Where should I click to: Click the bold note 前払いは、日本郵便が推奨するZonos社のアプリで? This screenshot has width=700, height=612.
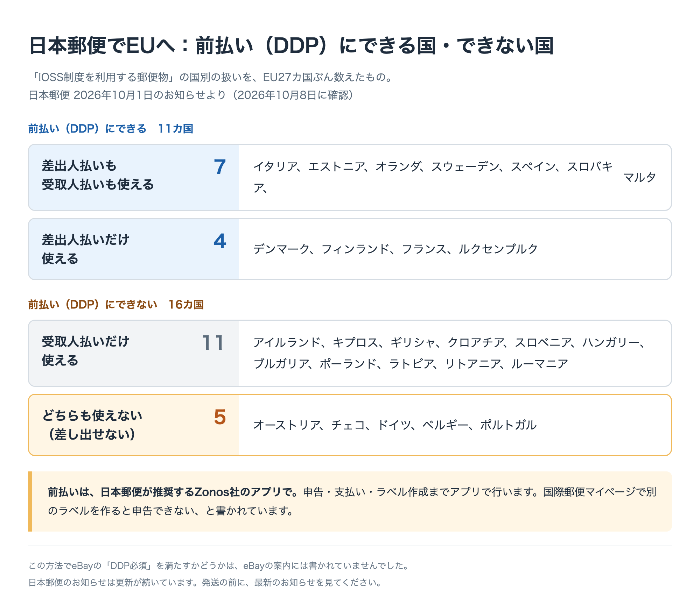(173, 492)
